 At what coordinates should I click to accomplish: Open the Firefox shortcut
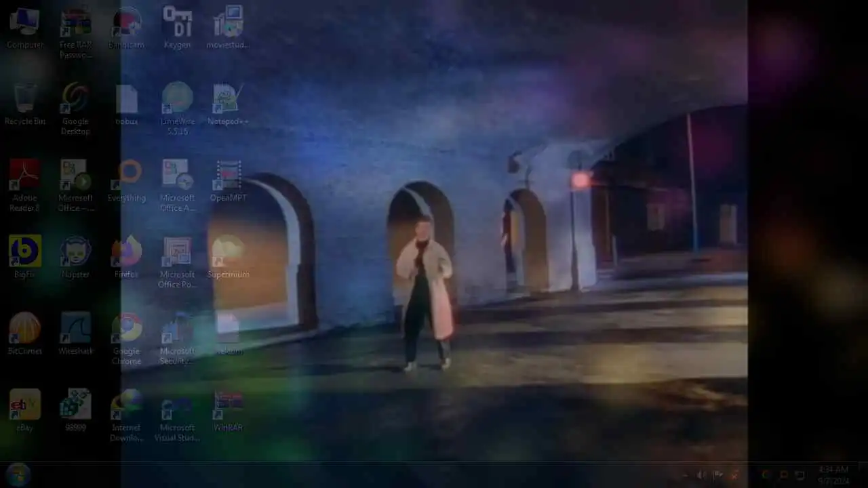127,258
